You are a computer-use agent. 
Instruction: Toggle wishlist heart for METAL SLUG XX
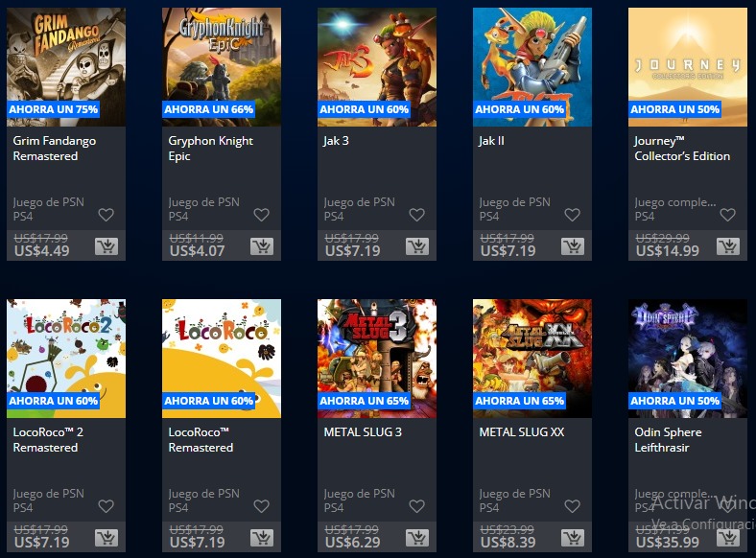(x=573, y=506)
